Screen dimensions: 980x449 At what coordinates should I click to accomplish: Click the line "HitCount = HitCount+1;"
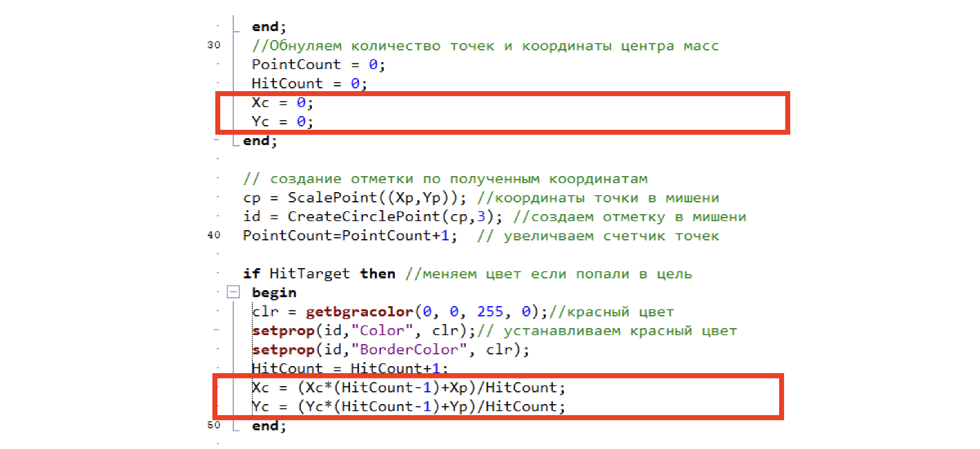[x=350, y=368]
